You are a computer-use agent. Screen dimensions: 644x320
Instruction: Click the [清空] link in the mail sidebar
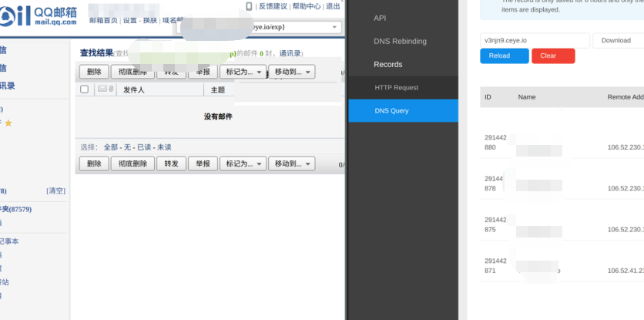click(55, 191)
